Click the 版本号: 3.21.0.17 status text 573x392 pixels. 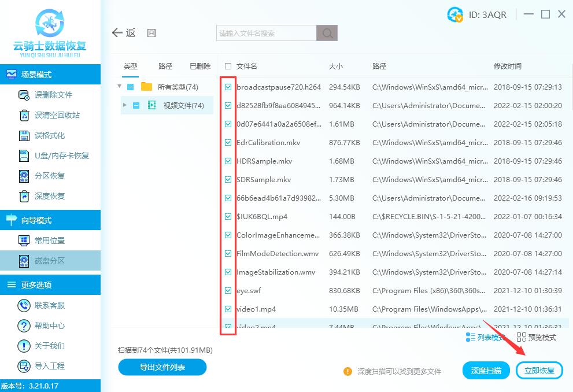click(x=29, y=386)
